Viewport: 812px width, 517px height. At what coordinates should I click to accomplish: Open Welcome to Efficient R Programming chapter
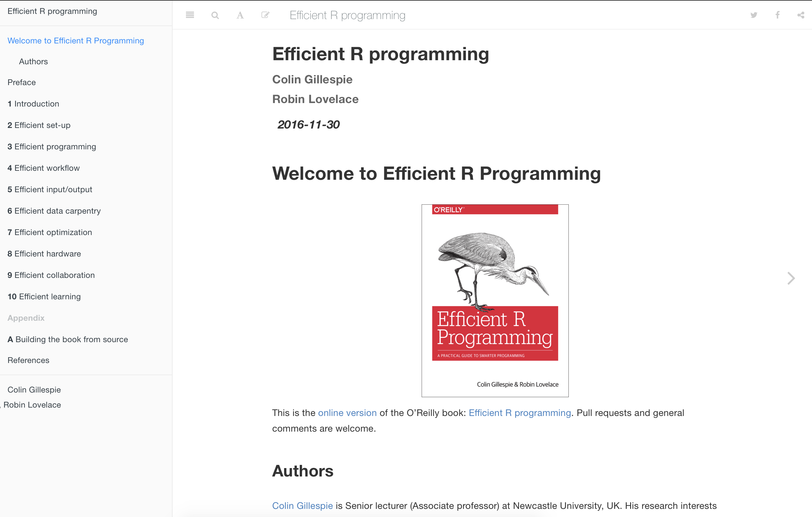tap(76, 41)
